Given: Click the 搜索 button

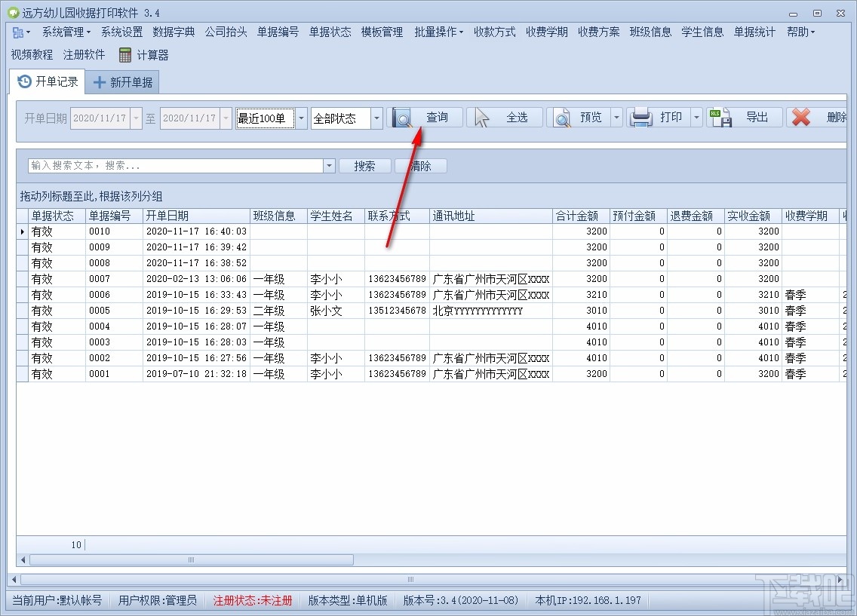Looking at the screenshot, I should (364, 166).
